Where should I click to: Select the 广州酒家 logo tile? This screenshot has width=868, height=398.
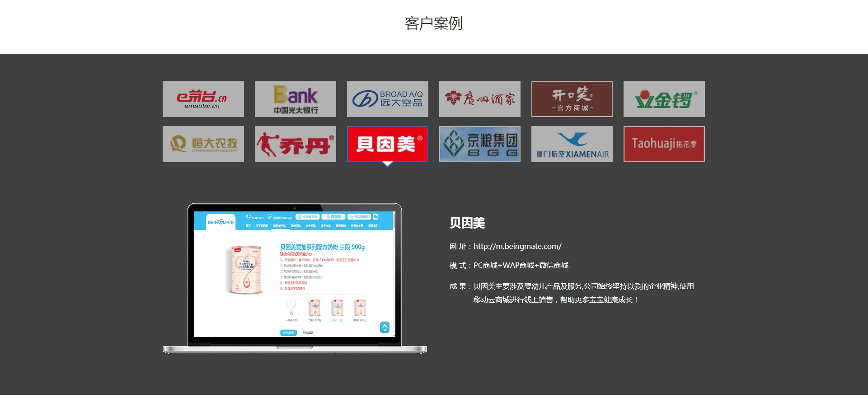(480, 99)
